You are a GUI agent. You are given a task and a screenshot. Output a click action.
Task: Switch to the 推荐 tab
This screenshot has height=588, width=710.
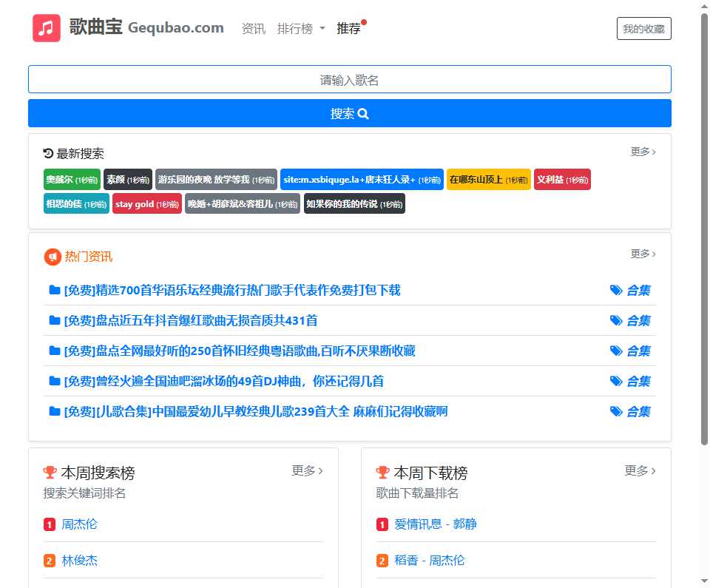[x=348, y=28]
